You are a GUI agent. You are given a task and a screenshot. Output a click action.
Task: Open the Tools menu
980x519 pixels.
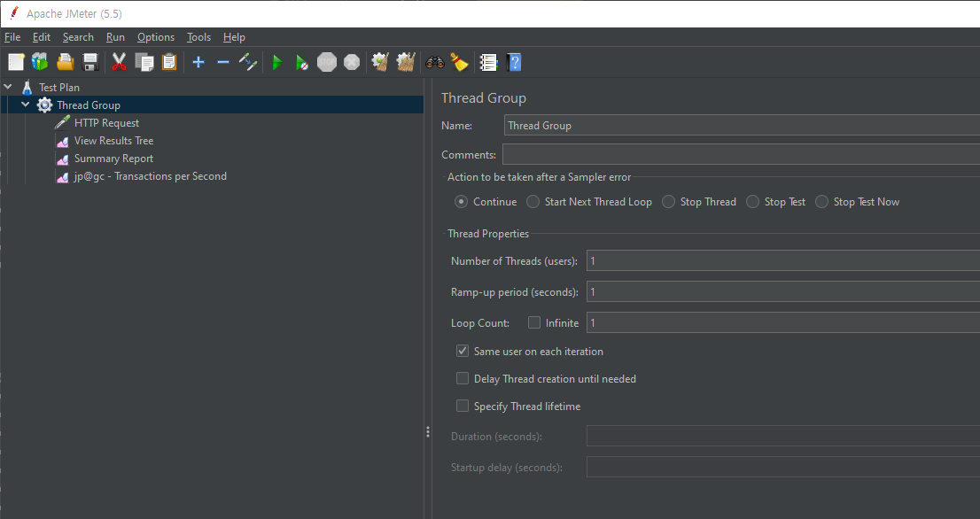point(198,37)
